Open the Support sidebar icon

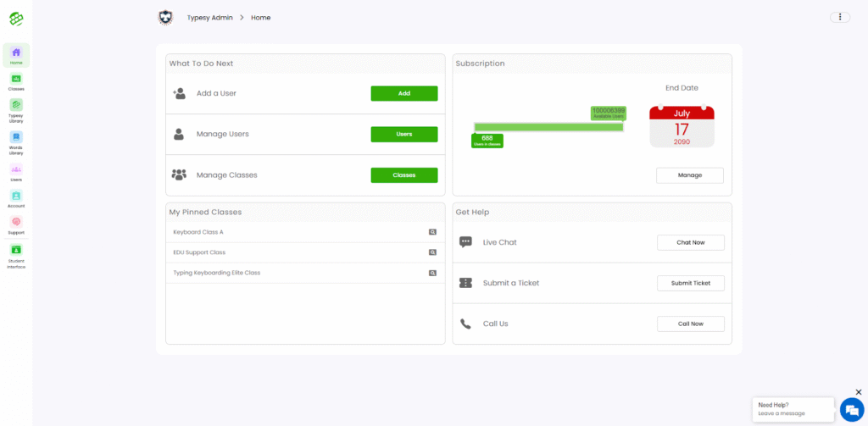click(16, 223)
